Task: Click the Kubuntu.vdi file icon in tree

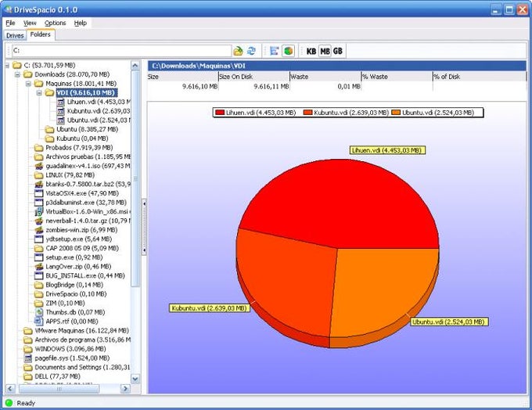Action: 61,111
